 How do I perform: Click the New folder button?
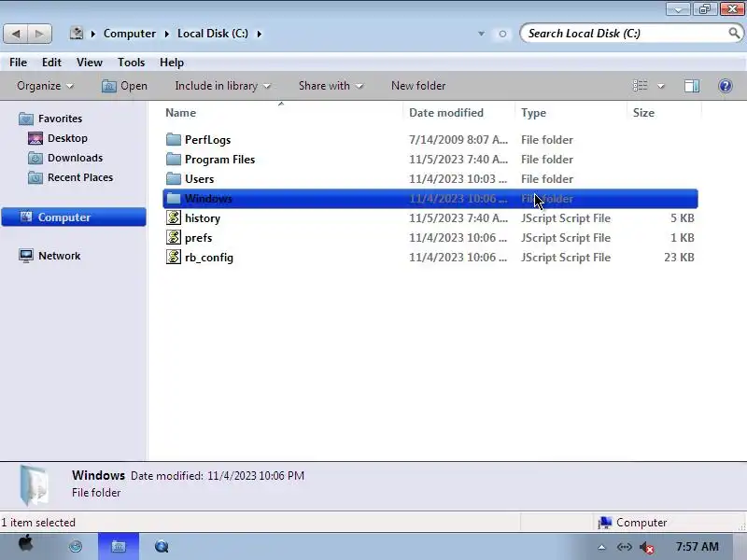coord(418,86)
